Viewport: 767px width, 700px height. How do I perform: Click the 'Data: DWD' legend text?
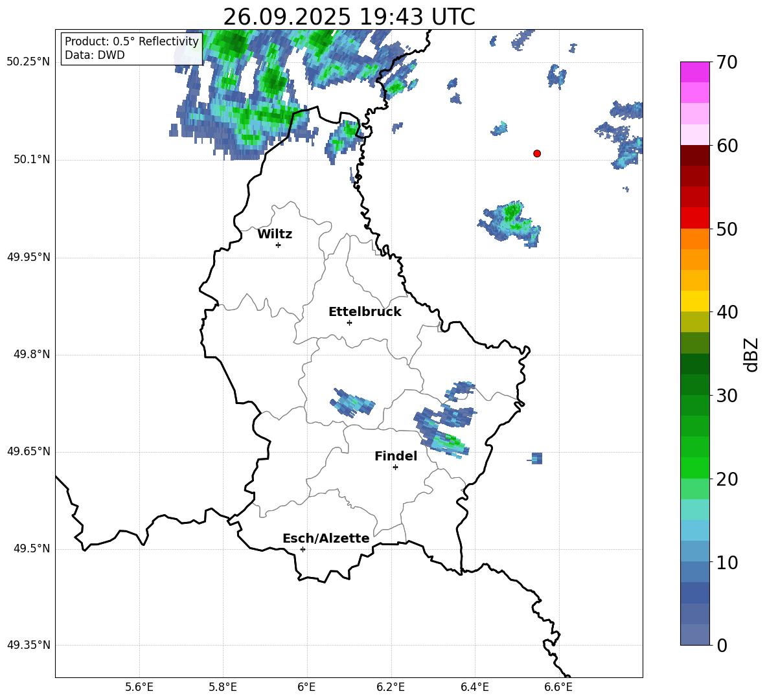[95, 55]
